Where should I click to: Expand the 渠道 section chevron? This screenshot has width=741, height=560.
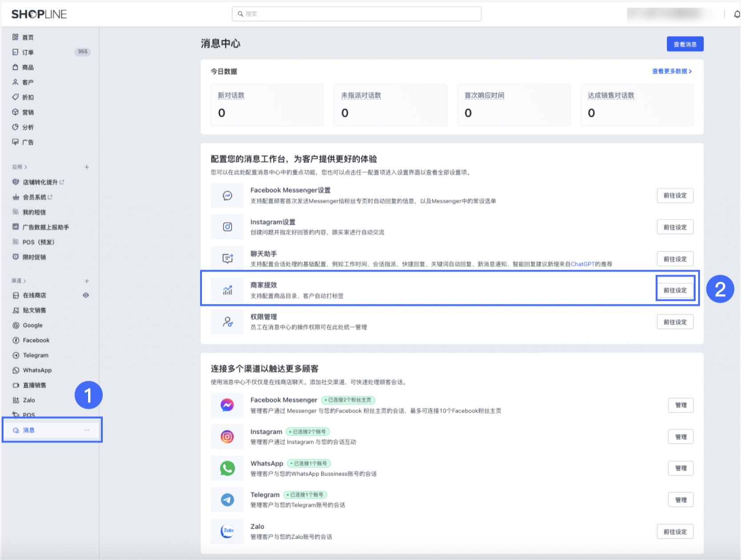point(25,281)
